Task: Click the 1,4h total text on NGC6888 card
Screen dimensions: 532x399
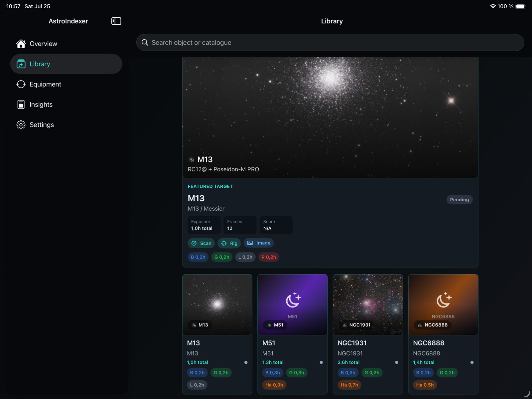Action: pyautogui.click(x=424, y=362)
